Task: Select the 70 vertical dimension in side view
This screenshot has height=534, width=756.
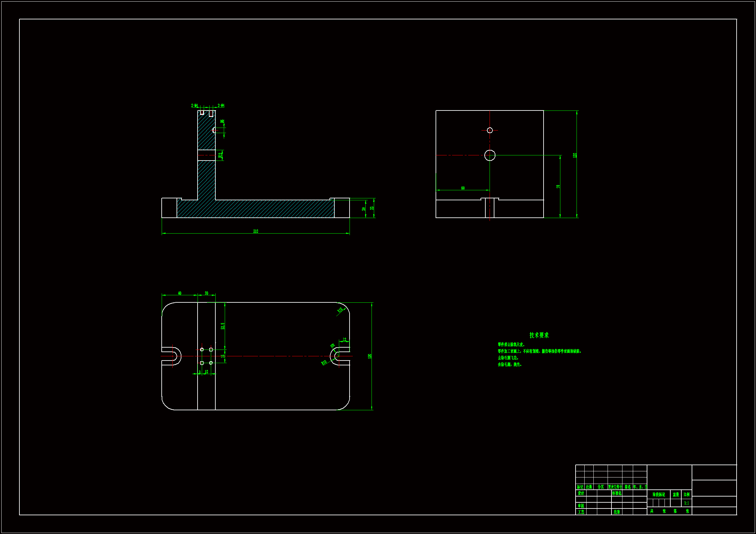Action: pyautogui.click(x=558, y=186)
